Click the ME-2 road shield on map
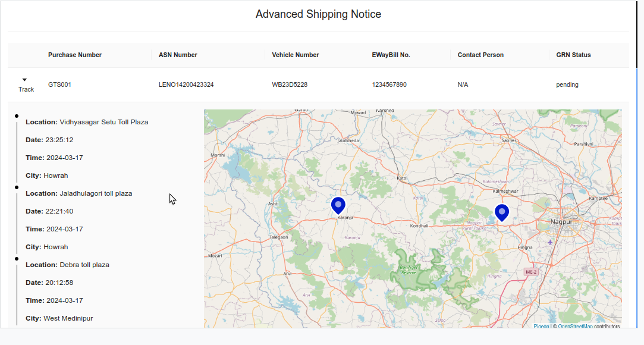The image size is (644, 345). point(531,272)
